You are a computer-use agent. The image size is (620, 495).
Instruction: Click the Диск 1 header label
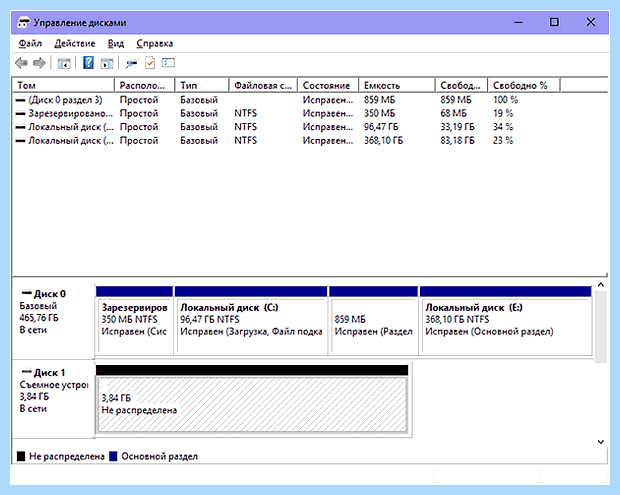[x=49, y=372]
